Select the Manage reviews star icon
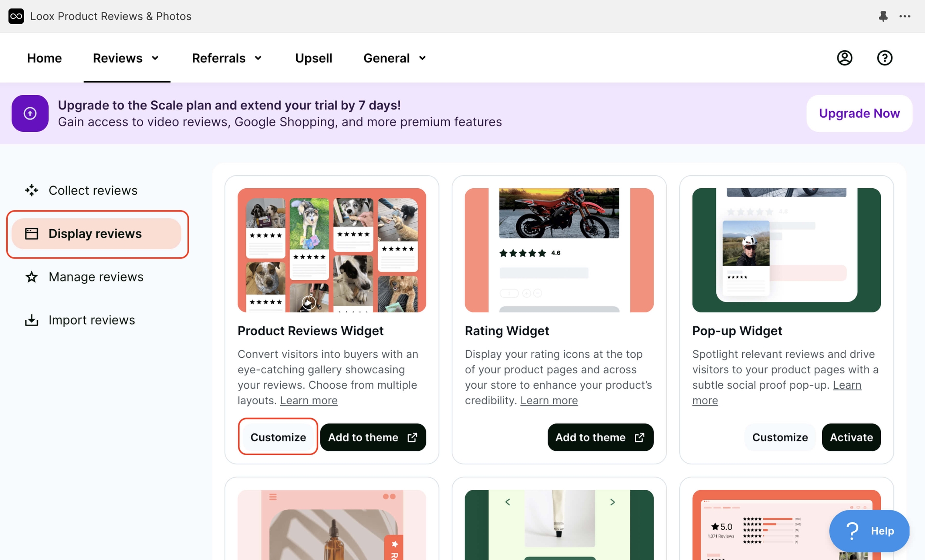This screenshot has height=560, width=925. click(31, 277)
